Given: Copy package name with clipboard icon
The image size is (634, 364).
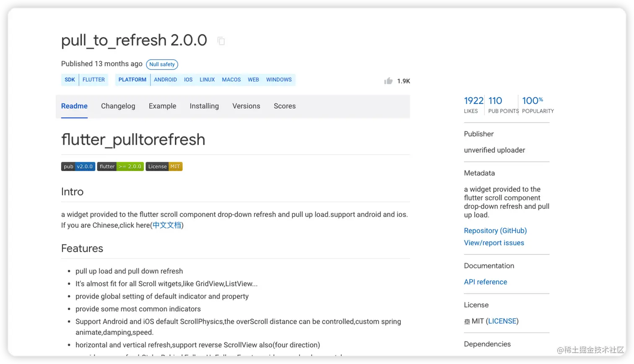Looking at the screenshot, I should tap(221, 41).
